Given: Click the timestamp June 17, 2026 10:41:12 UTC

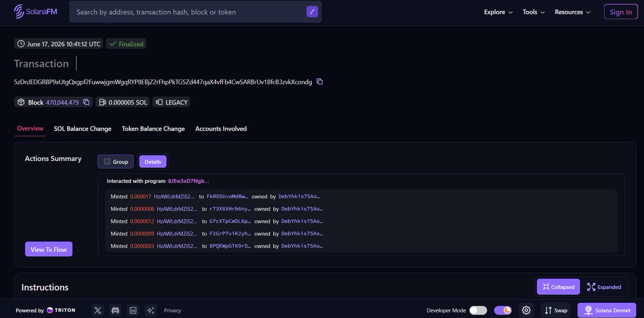Looking at the screenshot, I should pos(58,44).
